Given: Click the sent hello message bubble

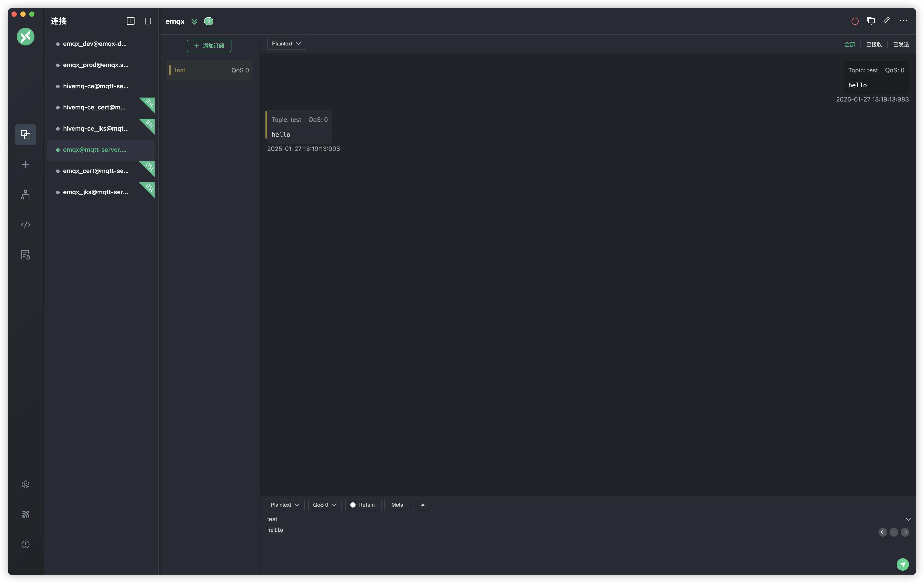Looking at the screenshot, I should click(876, 77).
